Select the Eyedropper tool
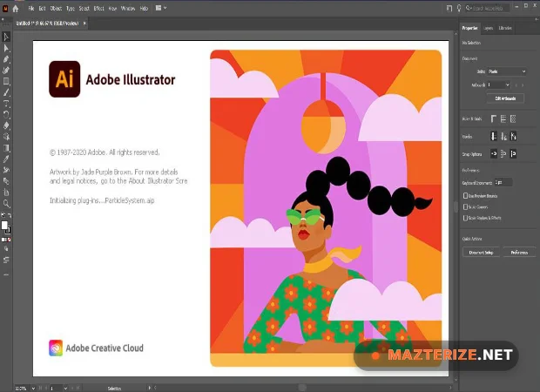The width and height of the screenshot is (540, 392). point(6,159)
